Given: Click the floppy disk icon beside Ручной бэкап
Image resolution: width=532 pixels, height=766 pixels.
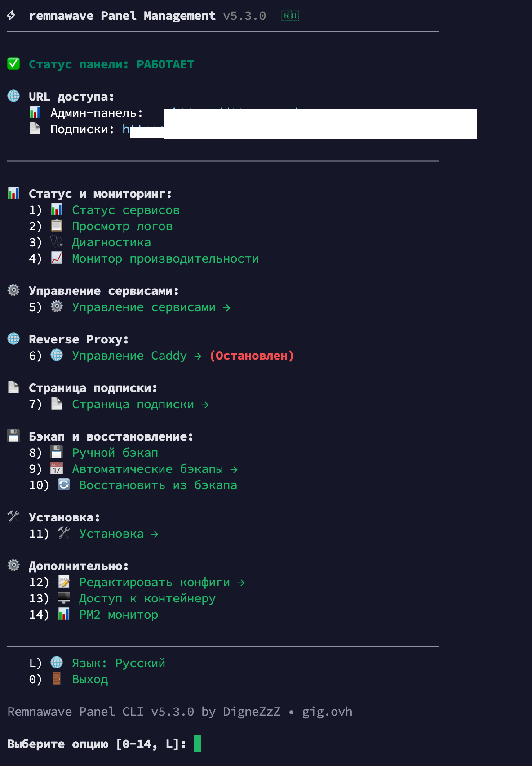Looking at the screenshot, I should click(57, 452).
